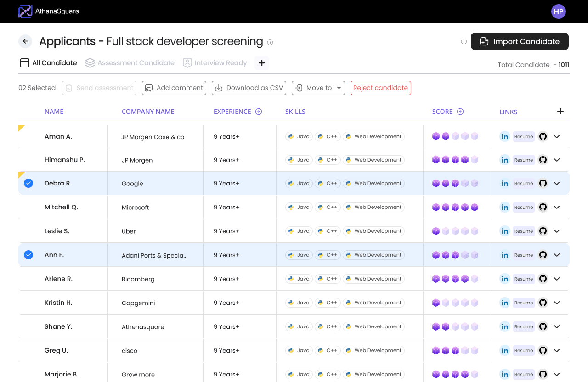Expand Leslie S.'s row chevron
The width and height of the screenshot is (588, 382).
[x=557, y=231]
